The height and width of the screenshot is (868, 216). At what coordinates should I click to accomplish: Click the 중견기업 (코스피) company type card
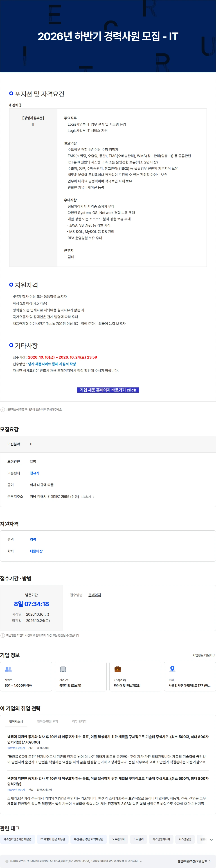click(81, 677)
